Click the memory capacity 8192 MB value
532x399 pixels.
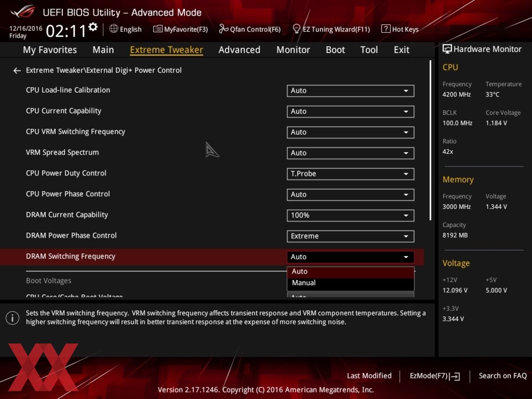tap(455, 235)
